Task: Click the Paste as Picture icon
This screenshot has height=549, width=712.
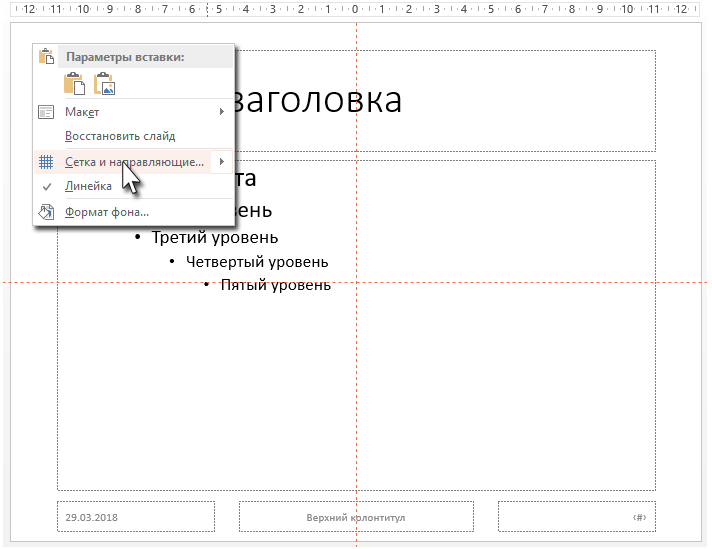Action: click(104, 84)
